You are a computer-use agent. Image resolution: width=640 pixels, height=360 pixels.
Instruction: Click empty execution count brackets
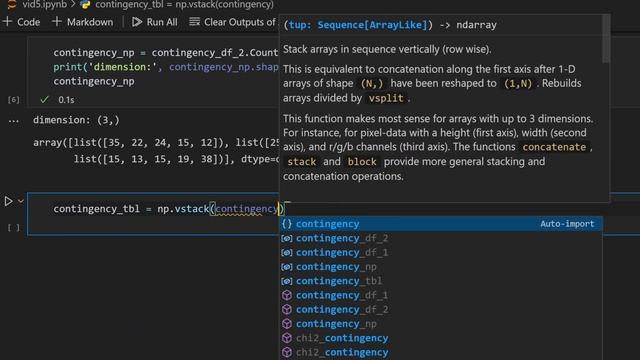click(x=13, y=227)
